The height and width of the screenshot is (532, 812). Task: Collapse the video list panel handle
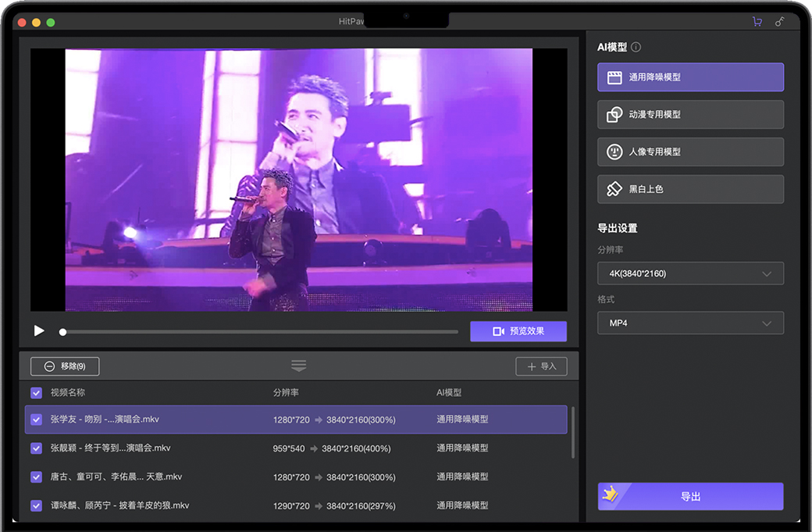298,366
